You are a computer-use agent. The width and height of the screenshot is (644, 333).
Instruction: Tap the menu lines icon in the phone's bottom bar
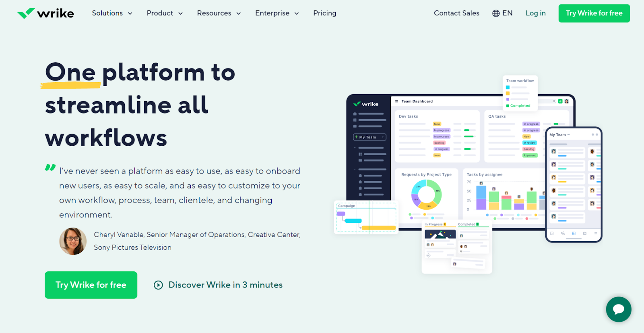(596, 234)
